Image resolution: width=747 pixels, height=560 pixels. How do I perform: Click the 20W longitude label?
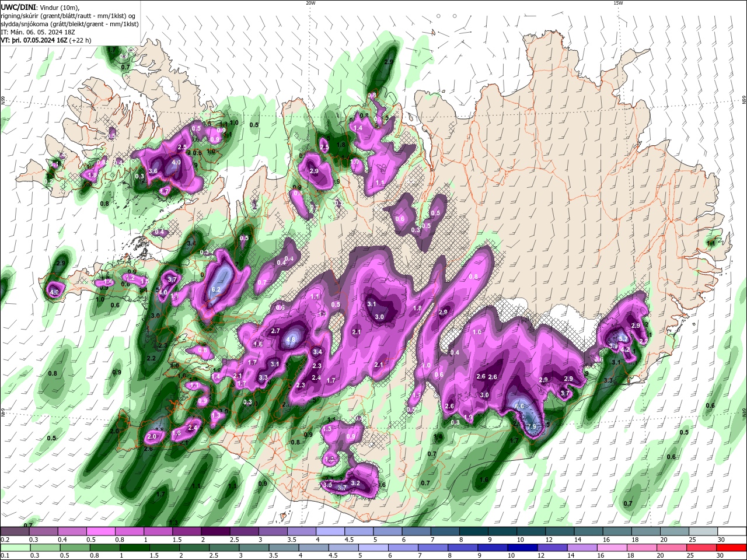coord(310,3)
